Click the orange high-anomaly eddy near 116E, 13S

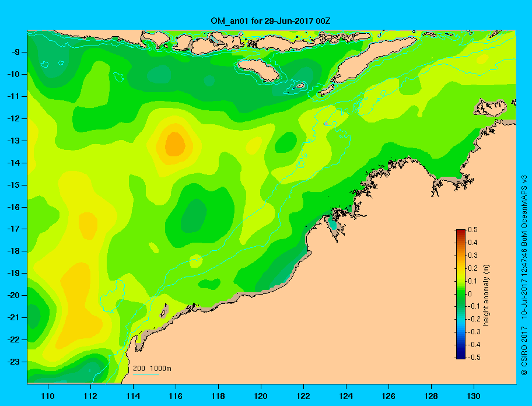[175, 144]
